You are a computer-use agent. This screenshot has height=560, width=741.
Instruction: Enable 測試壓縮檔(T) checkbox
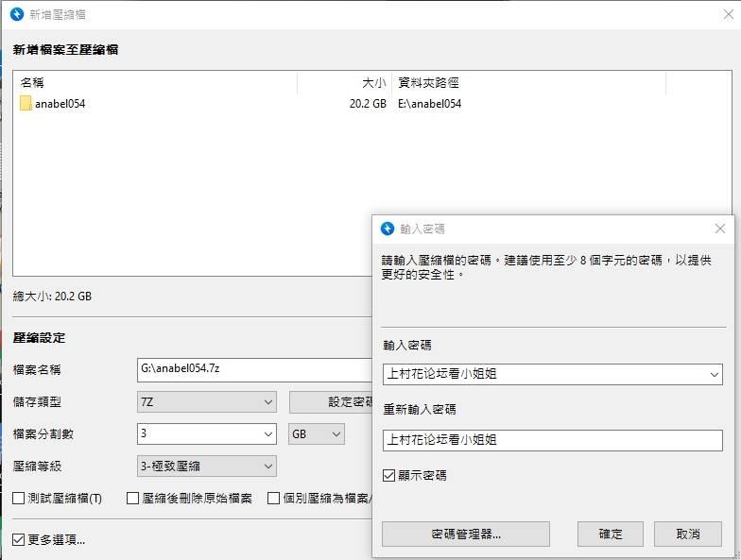19,498
